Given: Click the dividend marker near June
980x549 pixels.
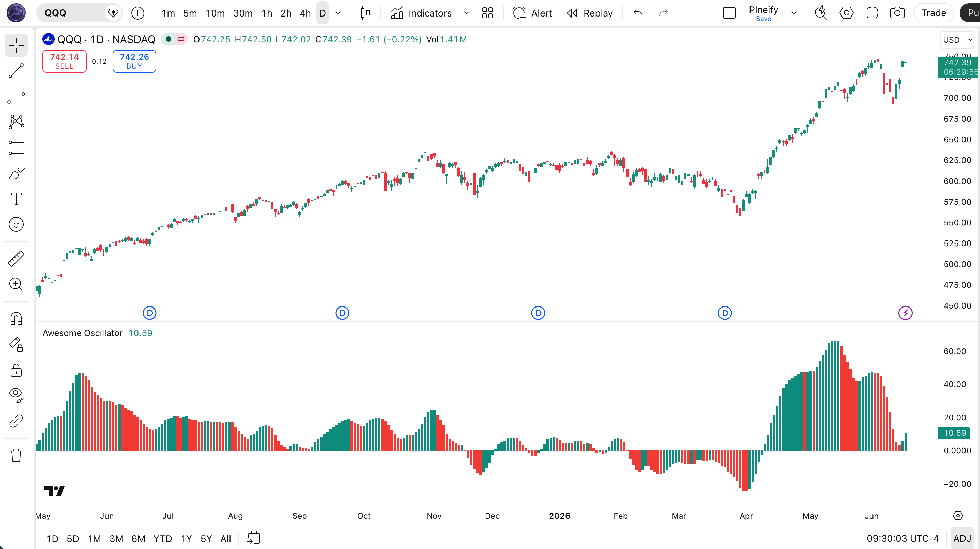Looking at the screenshot, I should pyautogui.click(x=150, y=313).
